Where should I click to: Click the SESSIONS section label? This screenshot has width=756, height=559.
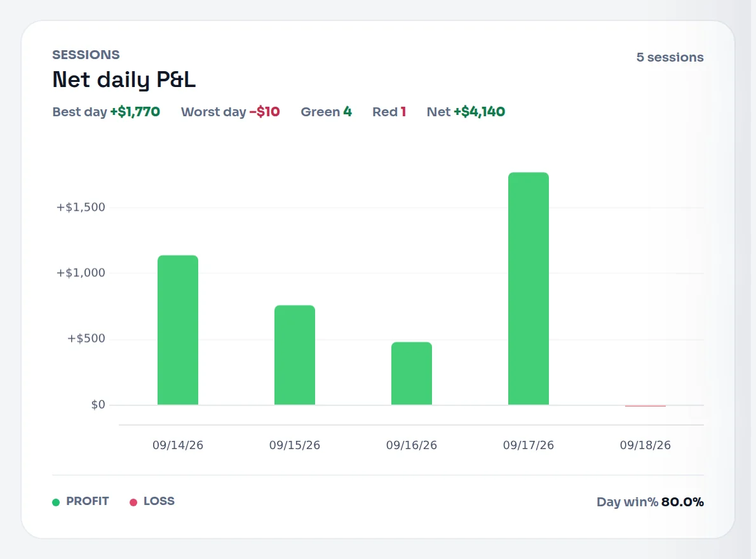86,55
